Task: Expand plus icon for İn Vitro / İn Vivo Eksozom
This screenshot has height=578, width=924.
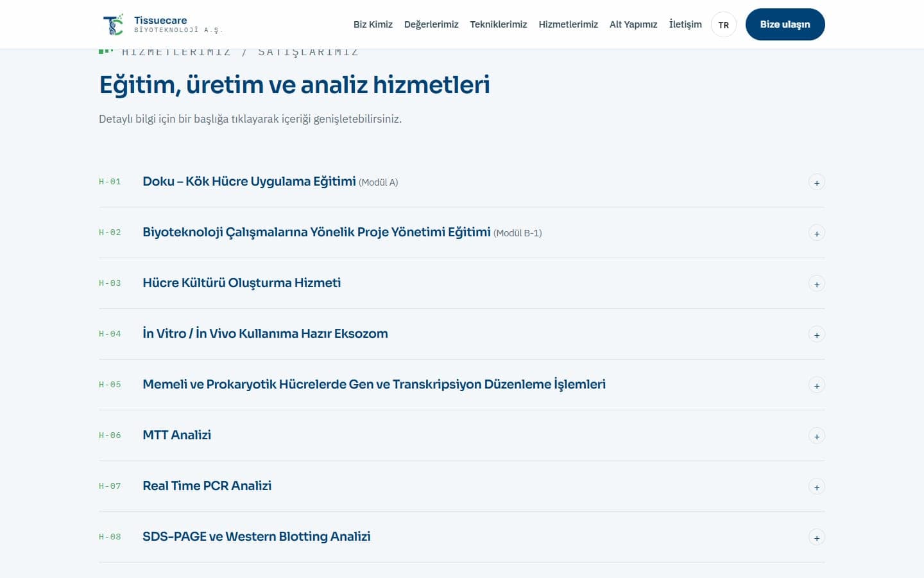Action: 816,335
